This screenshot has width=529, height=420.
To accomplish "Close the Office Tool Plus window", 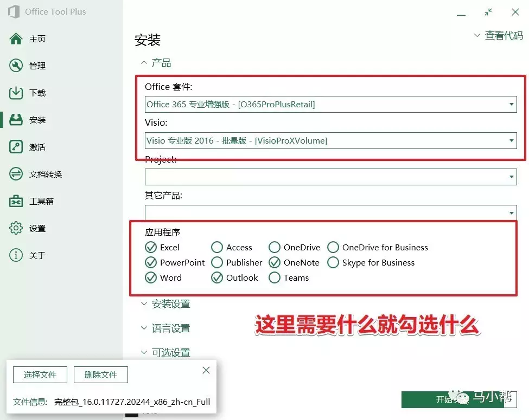I will point(515,12).
